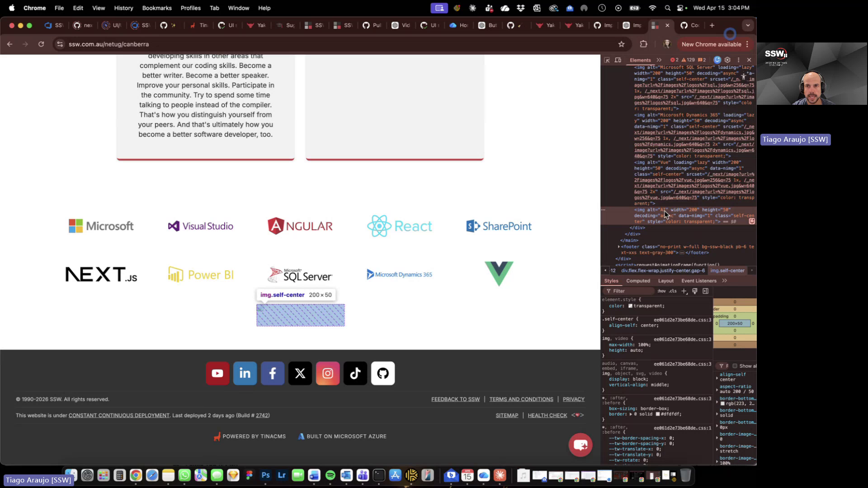Open the SITEMAP link
Viewport: 868px width, 488px height.
[507, 416]
